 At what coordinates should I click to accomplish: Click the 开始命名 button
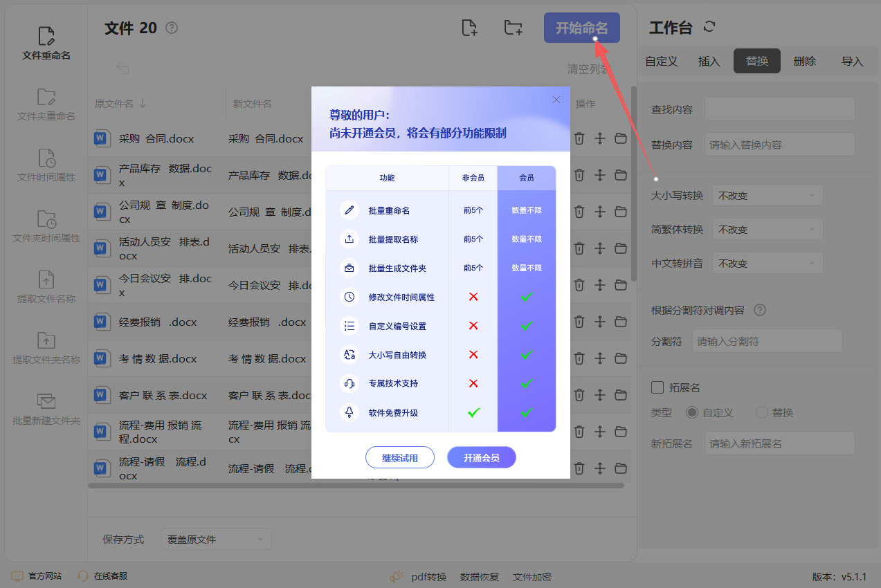pyautogui.click(x=582, y=28)
